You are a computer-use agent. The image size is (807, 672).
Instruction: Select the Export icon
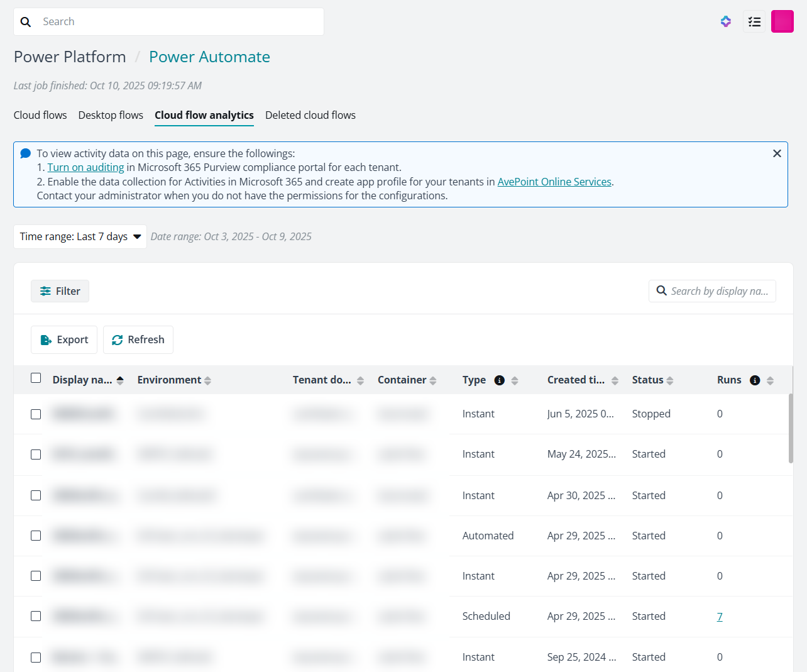click(x=46, y=339)
